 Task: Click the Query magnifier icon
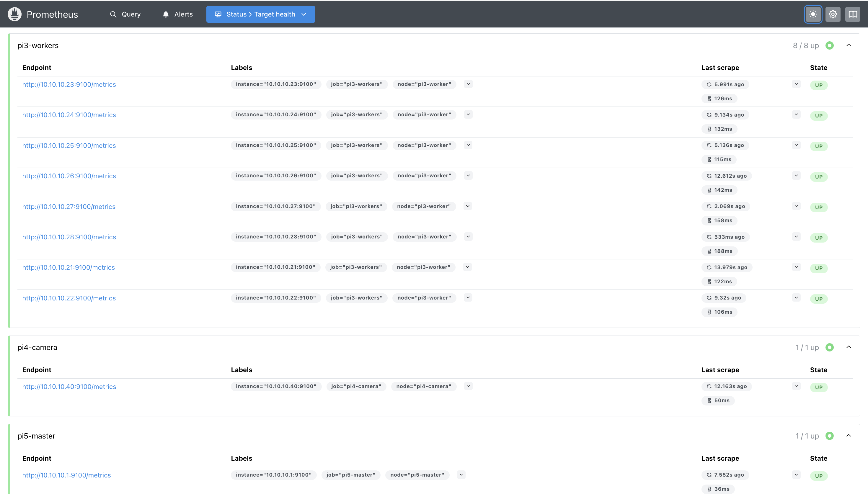coord(113,14)
